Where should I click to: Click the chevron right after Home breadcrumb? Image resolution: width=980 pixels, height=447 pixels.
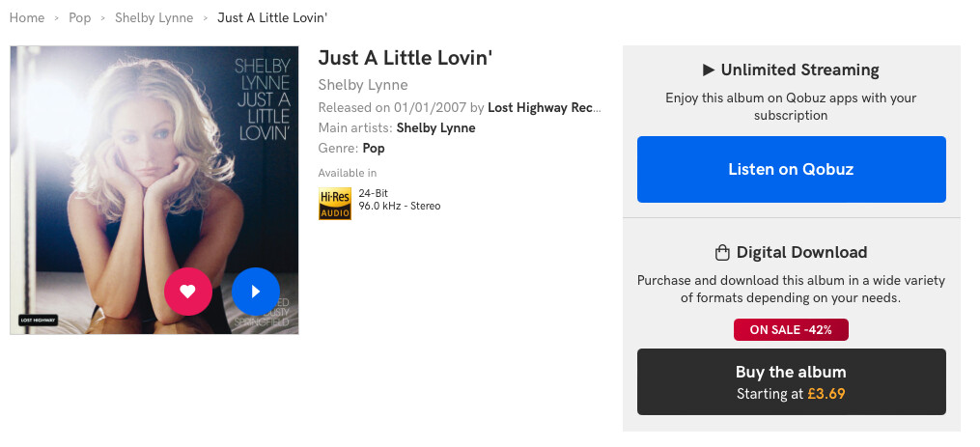57,18
